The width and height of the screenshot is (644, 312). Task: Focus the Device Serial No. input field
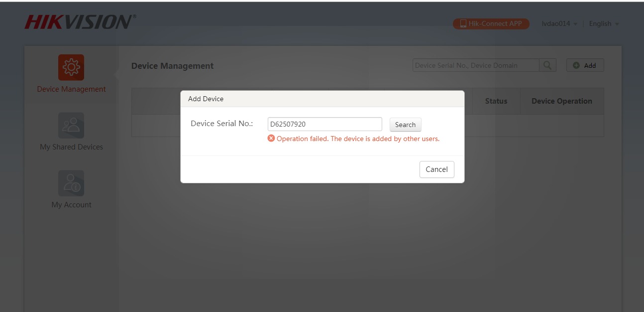coord(324,125)
